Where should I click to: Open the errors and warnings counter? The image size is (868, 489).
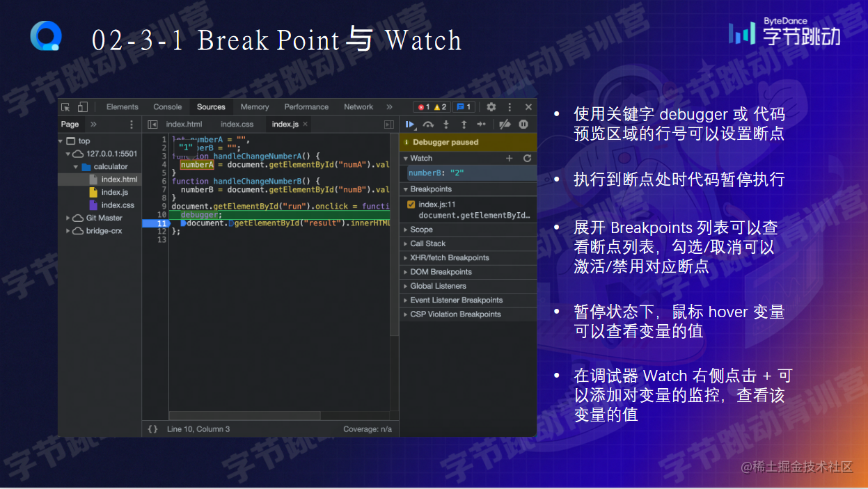pyautogui.click(x=432, y=107)
